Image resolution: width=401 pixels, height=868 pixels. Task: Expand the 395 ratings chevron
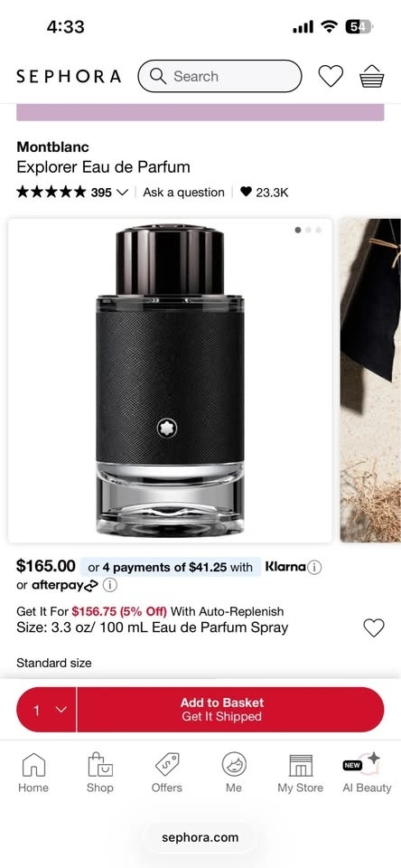pyautogui.click(x=123, y=193)
